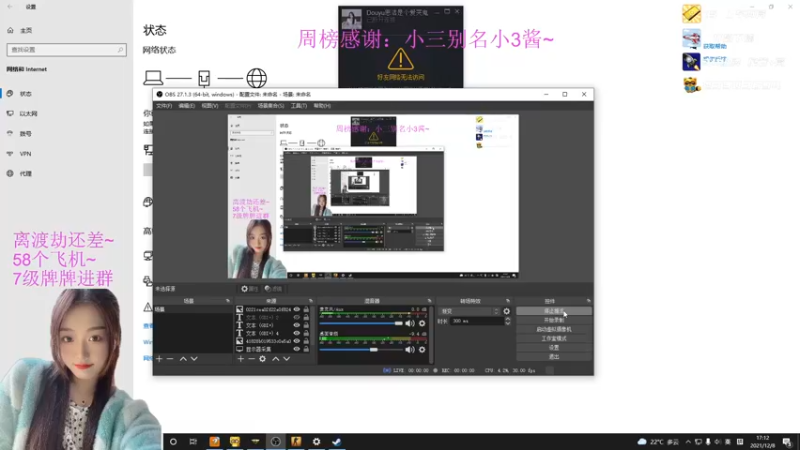The height and width of the screenshot is (450, 800).
Task: Enable Studio Mode in OBS controls
Action: (x=554, y=339)
